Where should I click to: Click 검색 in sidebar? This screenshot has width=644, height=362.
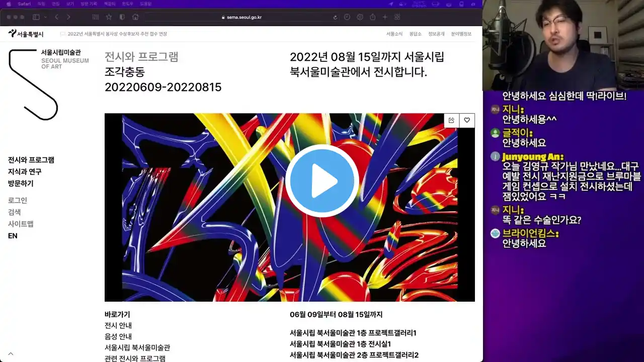[x=15, y=212]
